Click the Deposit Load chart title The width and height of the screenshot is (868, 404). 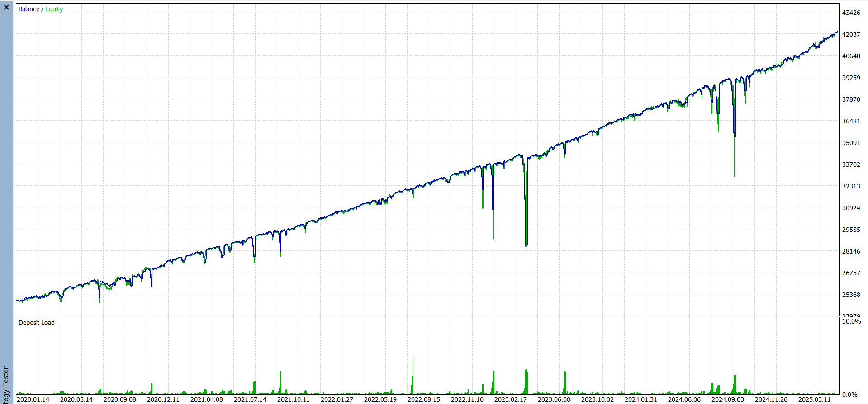pyautogui.click(x=36, y=323)
